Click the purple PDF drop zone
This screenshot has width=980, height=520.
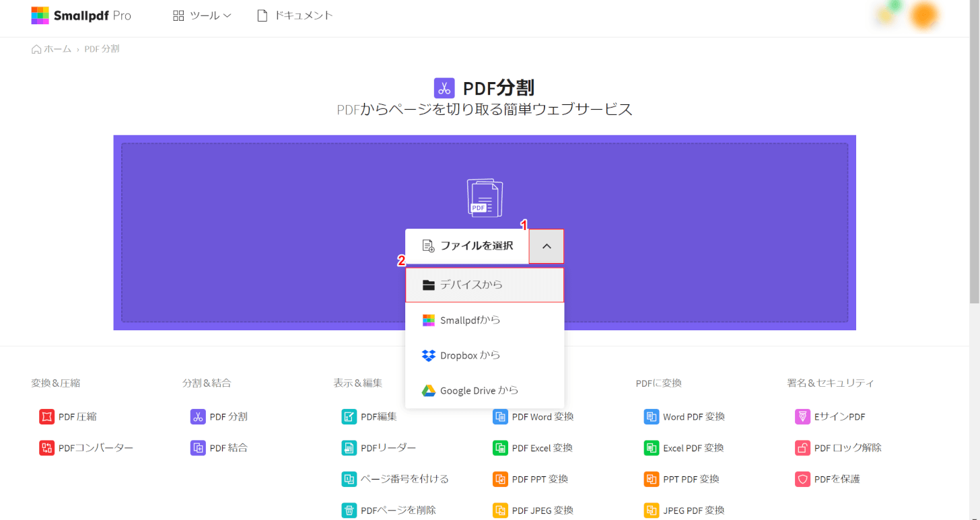(485, 233)
